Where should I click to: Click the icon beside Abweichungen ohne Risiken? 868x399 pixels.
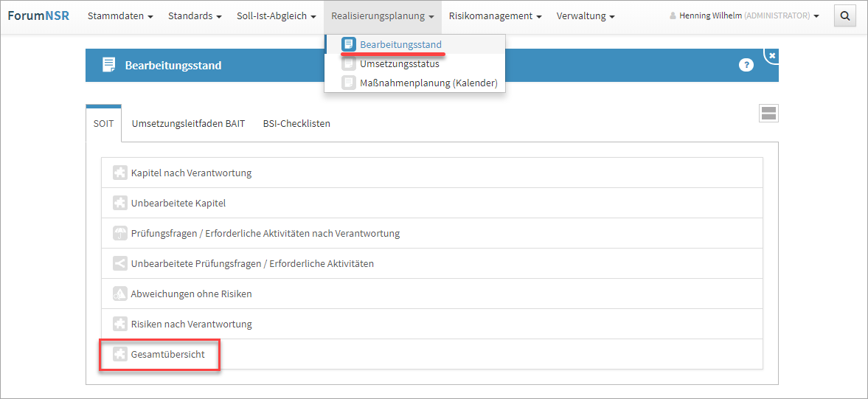(119, 294)
